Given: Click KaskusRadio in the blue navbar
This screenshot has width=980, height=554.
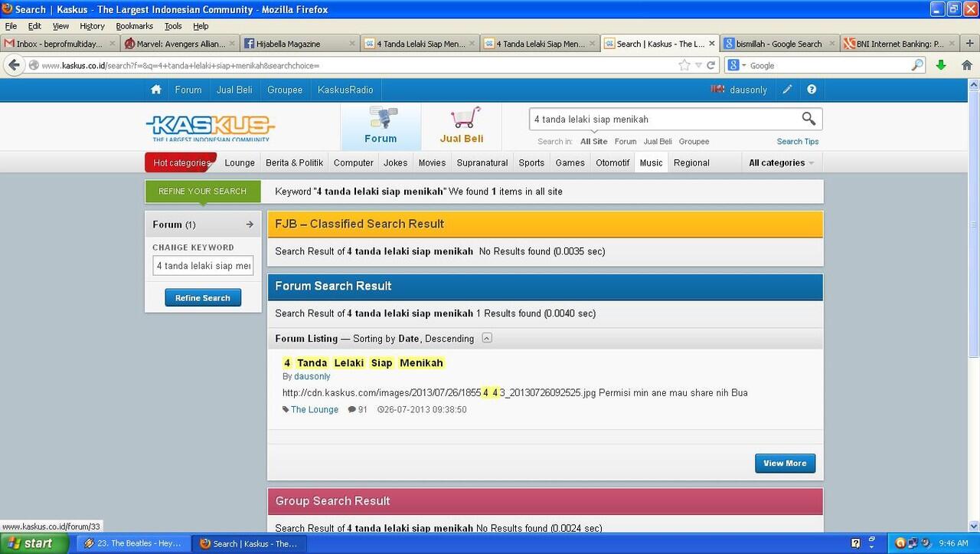Looking at the screenshot, I should [x=345, y=90].
